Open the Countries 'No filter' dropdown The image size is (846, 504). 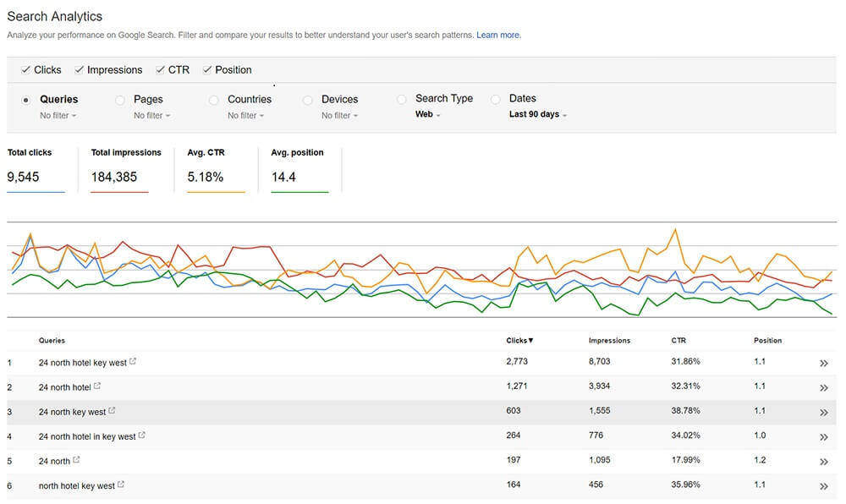pos(245,115)
